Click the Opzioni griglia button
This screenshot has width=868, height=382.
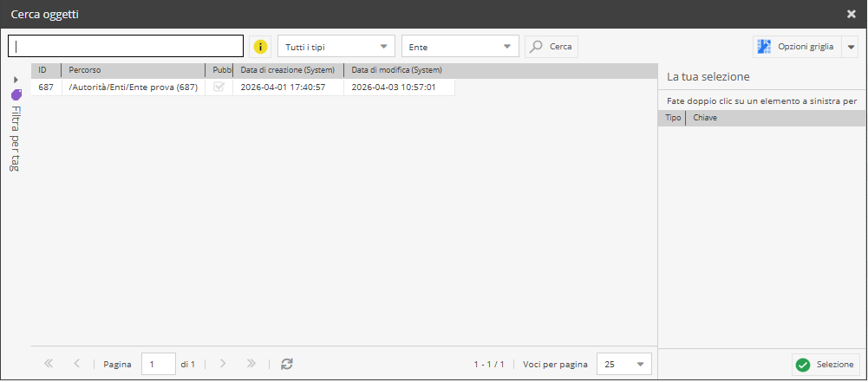pos(796,47)
